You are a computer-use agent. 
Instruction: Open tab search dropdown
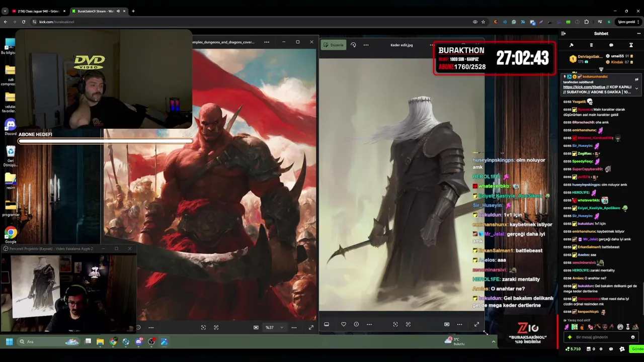[5, 11]
